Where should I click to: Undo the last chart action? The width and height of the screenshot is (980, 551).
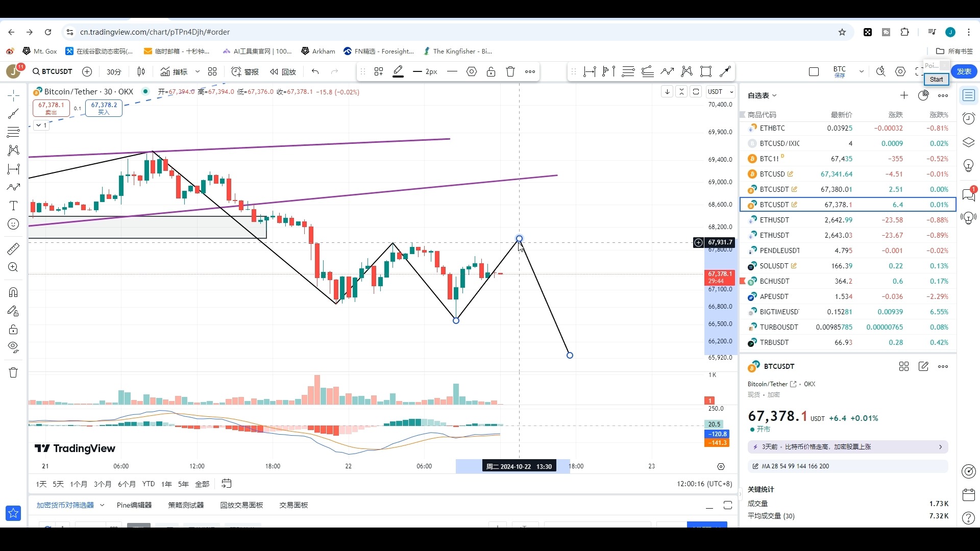coord(315,71)
